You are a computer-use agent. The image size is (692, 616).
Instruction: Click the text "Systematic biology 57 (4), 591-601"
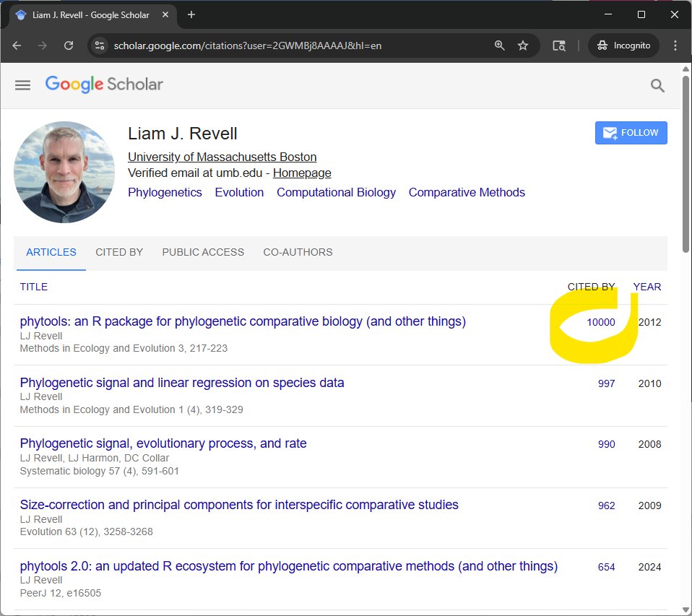99,471
